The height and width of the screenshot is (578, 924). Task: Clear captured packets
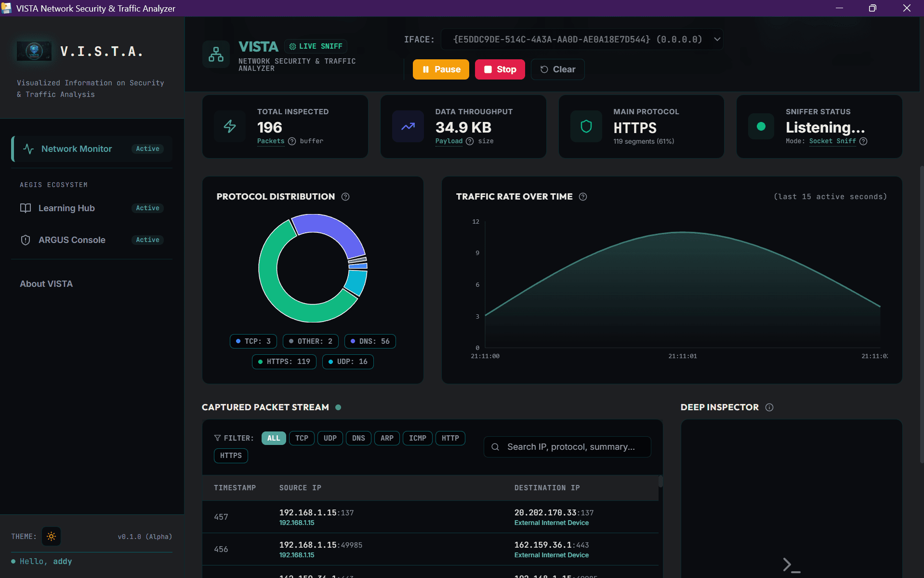557,69
